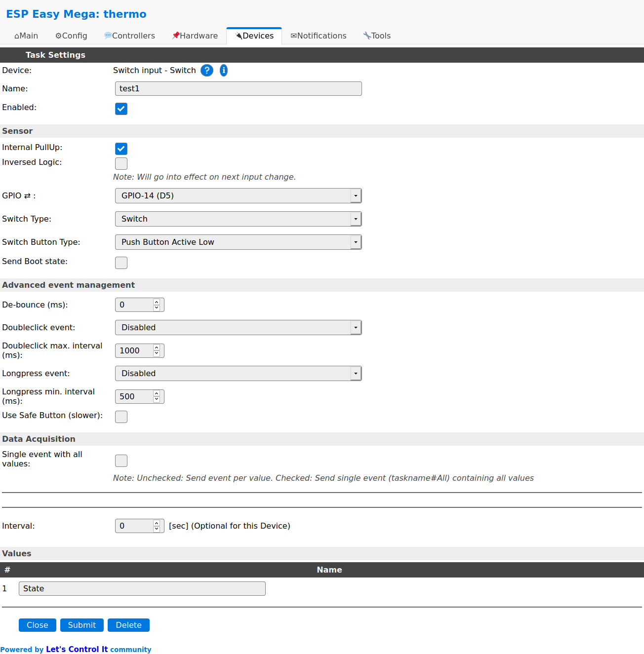This screenshot has height=654, width=644.
Task: Click the ESP Easy Mega: thermo title
Action: click(76, 14)
